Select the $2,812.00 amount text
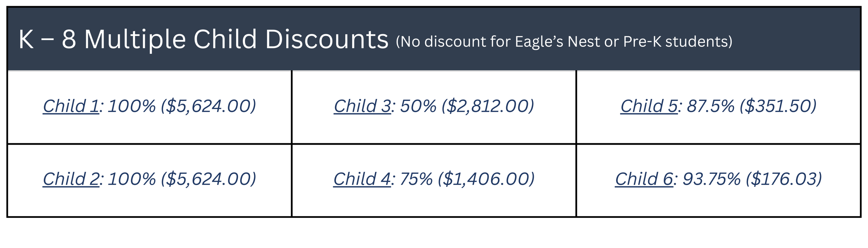Image resolution: width=868 pixels, height=248 pixels. point(488,106)
